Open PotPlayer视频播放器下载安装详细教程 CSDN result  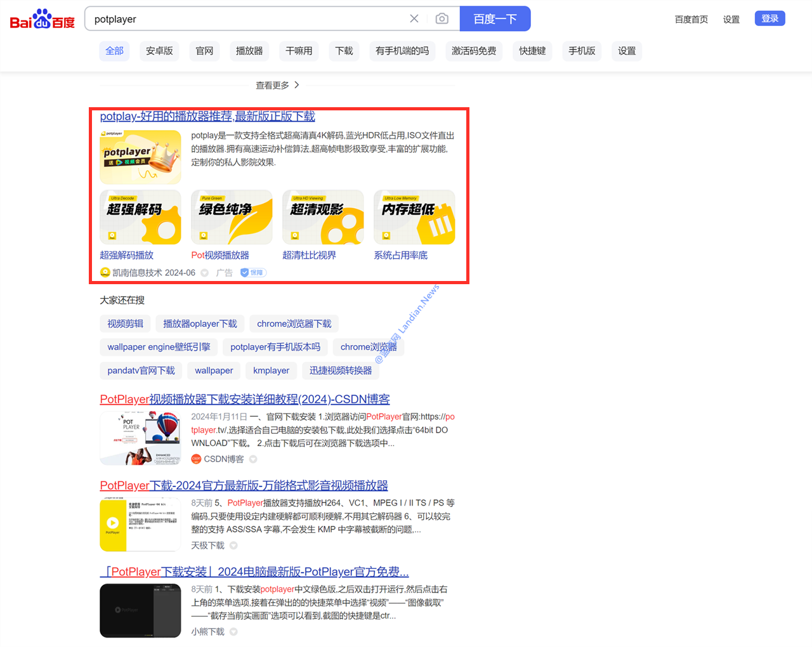click(x=245, y=399)
